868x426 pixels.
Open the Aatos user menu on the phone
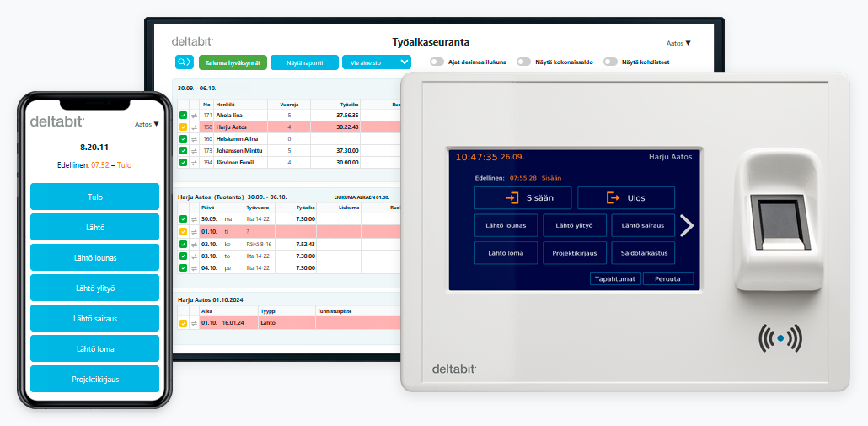coord(147,124)
